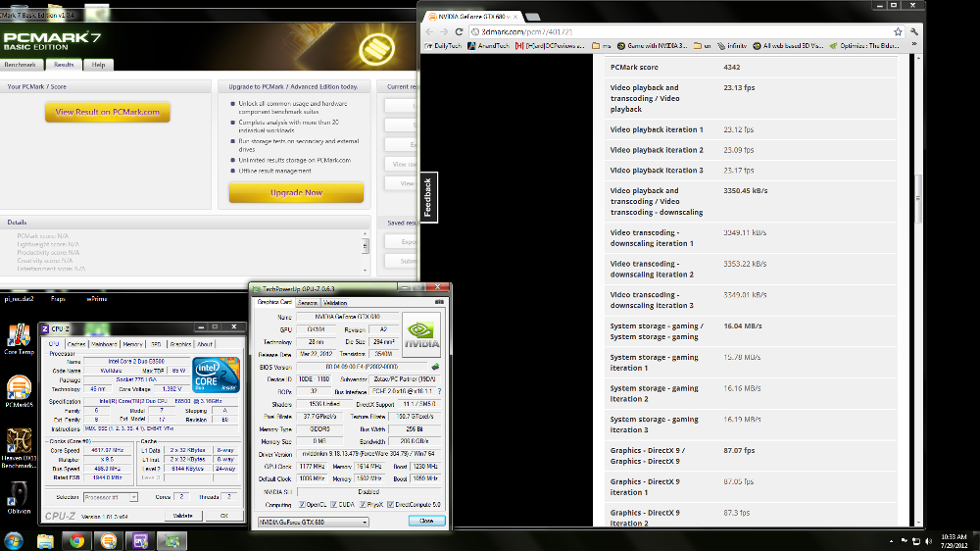This screenshot has width=980, height=551.
Task: Open PCMark05 desktop shortcut
Action: coord(19,392)
